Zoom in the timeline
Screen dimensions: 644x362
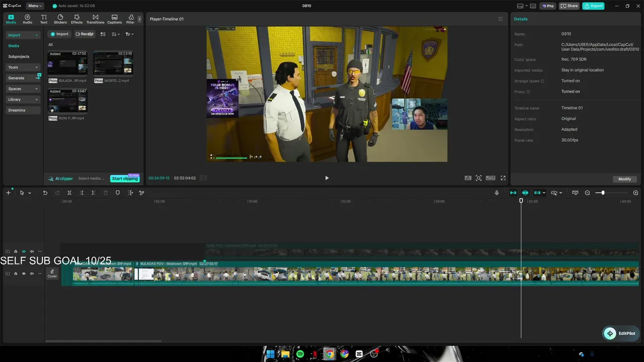coord(635,193)
